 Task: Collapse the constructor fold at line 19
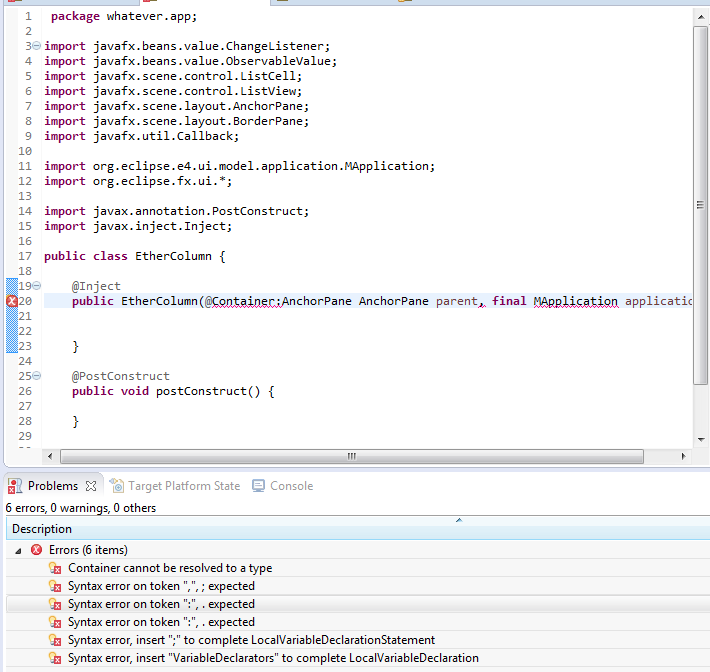[37, 286]
